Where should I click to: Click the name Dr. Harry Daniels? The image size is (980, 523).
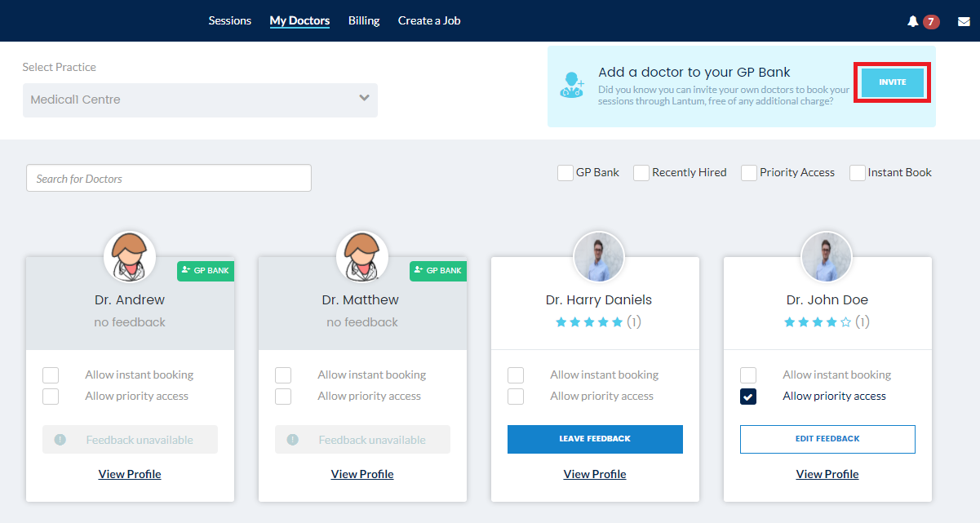click(599, 300)
